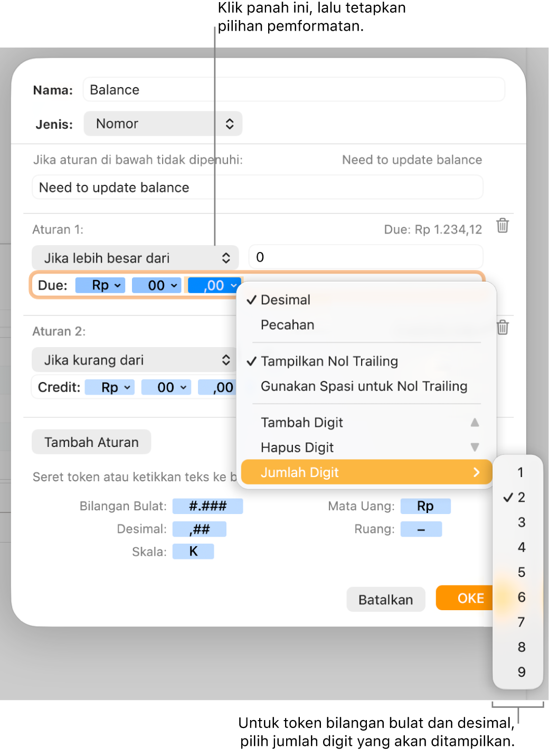Choose Tambah Digit menu item
The height and width of the screenshot is (756, 549).
click(x=366, y=422)
